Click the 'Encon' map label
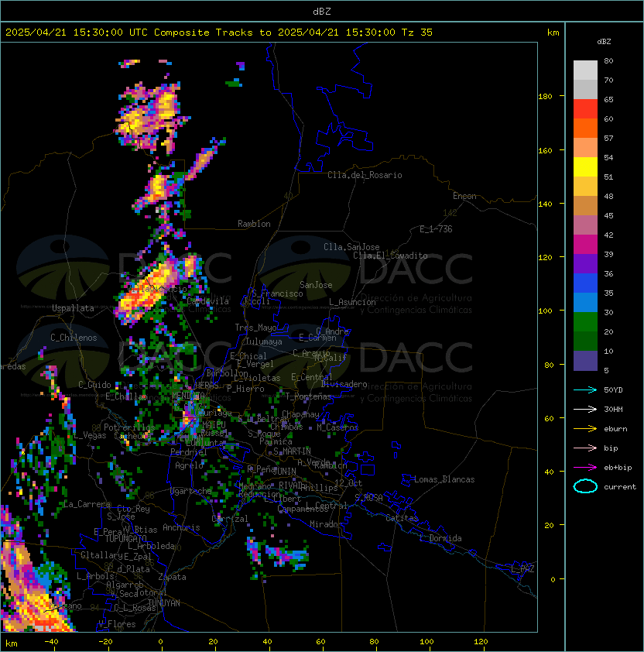The width and height of the screenshot is (644, 652). pyautogui.click(x=464, y=196)
